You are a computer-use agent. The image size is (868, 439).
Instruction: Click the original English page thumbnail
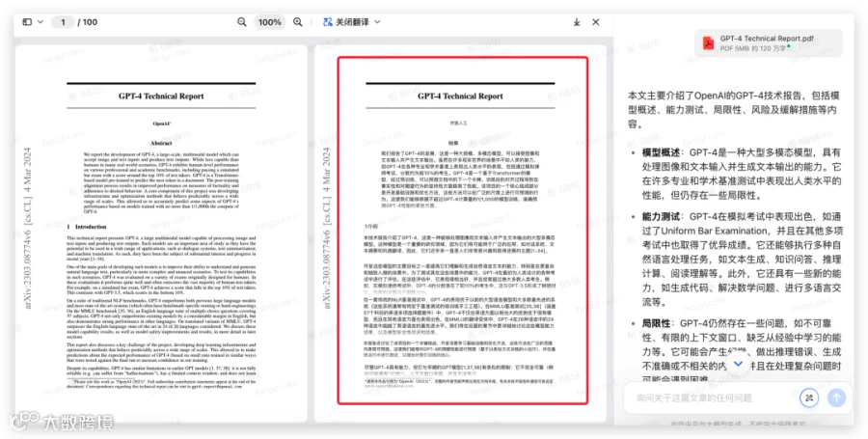[161, 234]
